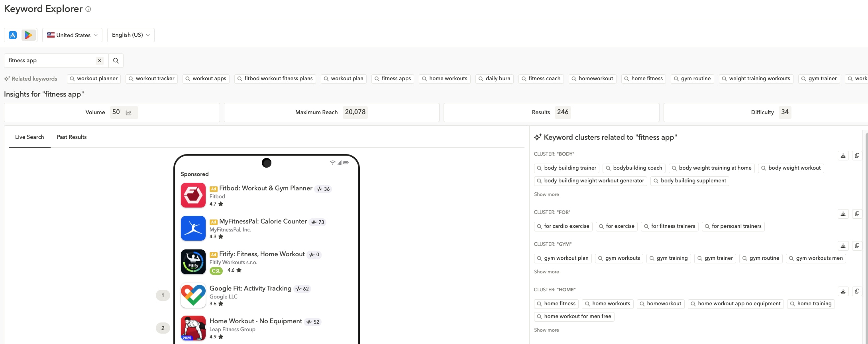Copy the FOR cluster keywords
This screenshot has width=868, height=344.
857,214
